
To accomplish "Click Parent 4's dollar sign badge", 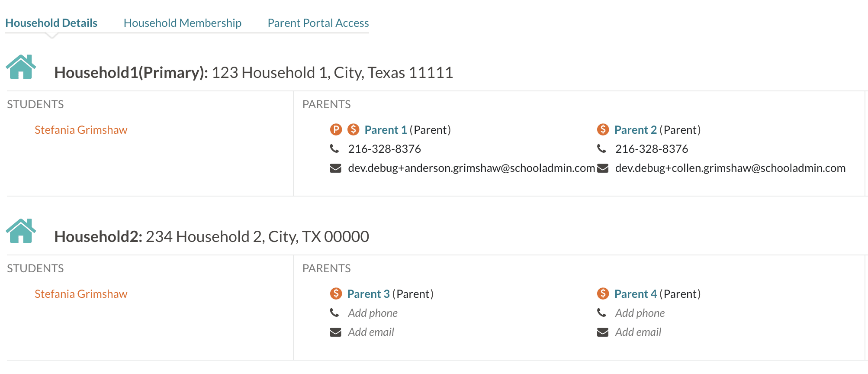I will (603, 293).
